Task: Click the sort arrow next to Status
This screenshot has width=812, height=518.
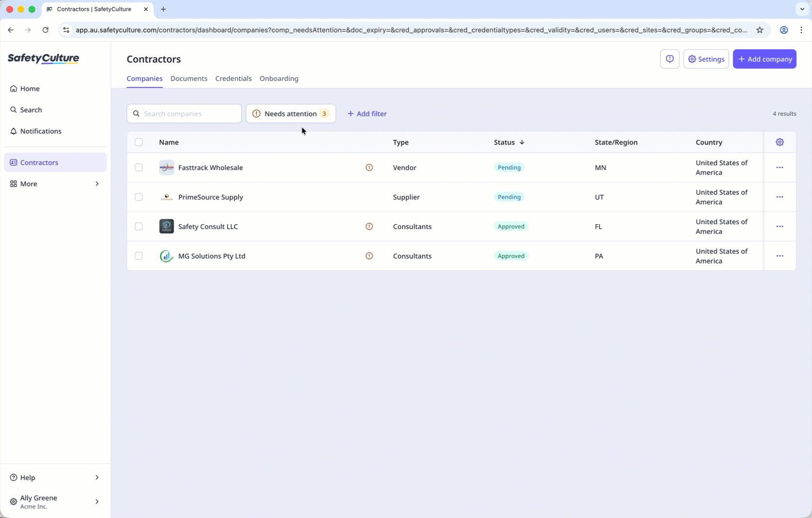Action: pos(522,143)
